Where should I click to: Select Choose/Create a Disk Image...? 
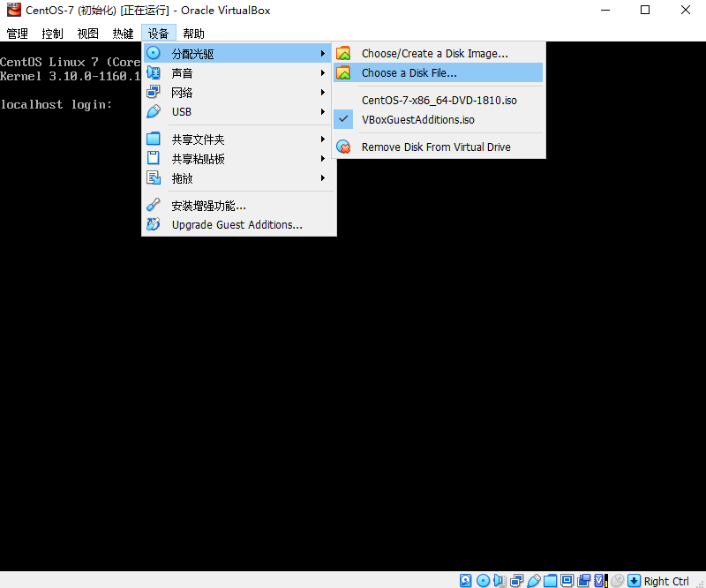click(438, 53)
